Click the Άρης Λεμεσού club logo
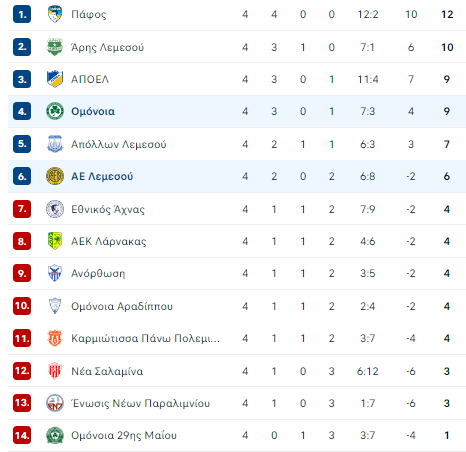466x452 pixels. 55,47
